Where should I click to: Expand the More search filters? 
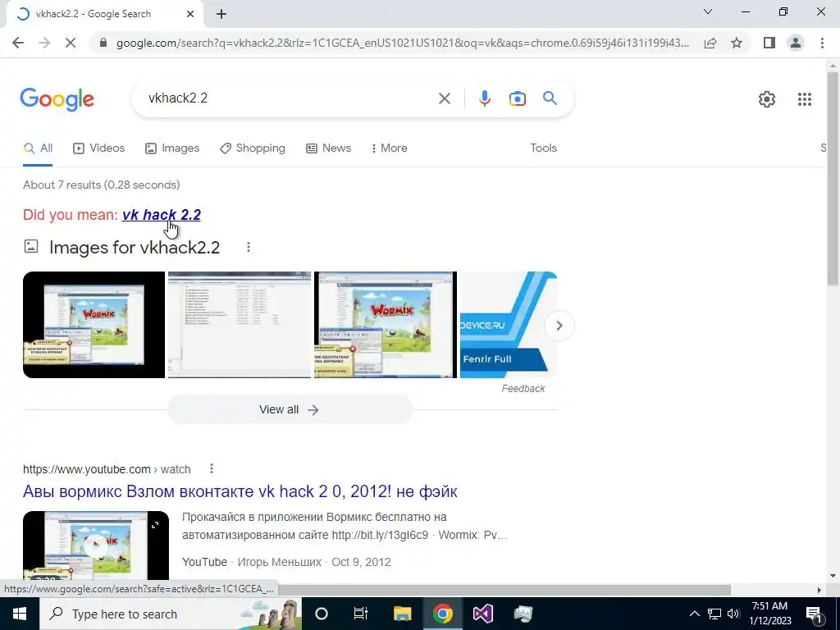point(390,148)
